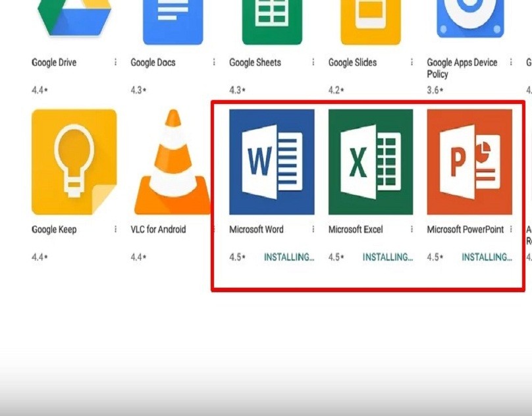This screenshot has width=532, height=416.
Task: Open the options menu for Google Docs
Action: click(x=215, y=62)
